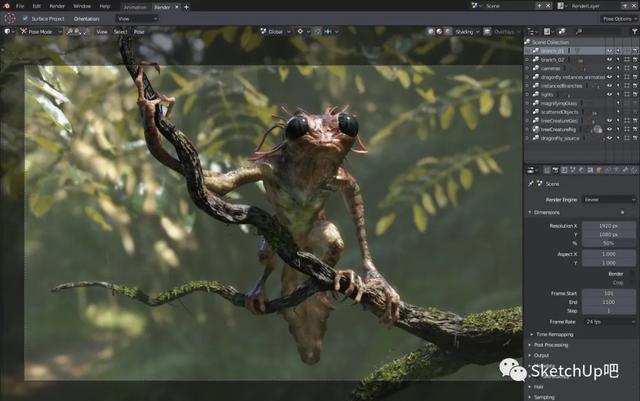Open the Help menu
This screenshot has width=640, height=401.
pos(105,7)
